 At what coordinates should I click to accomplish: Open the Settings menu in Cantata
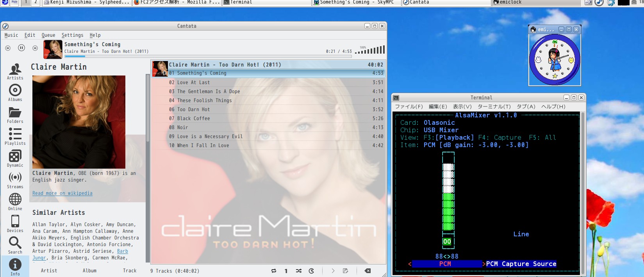tap(72, 35)
